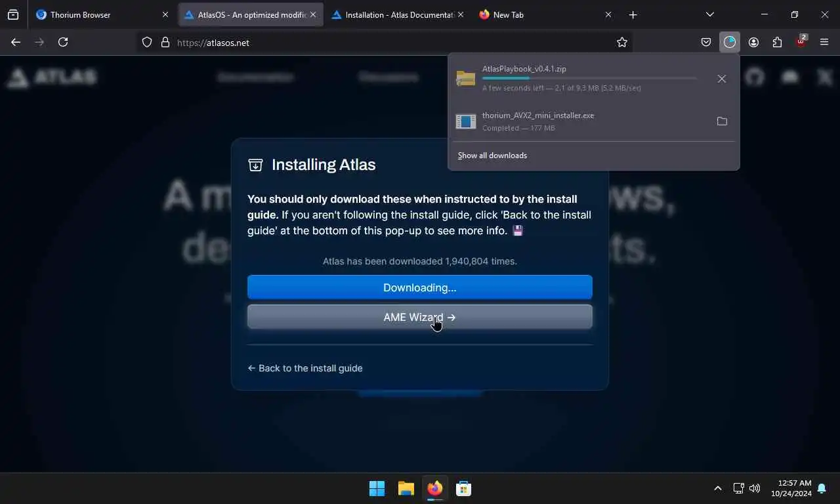Toggle the Downloads panel toolbar button
The image size is (840, 504).
[x=730, y=42]
